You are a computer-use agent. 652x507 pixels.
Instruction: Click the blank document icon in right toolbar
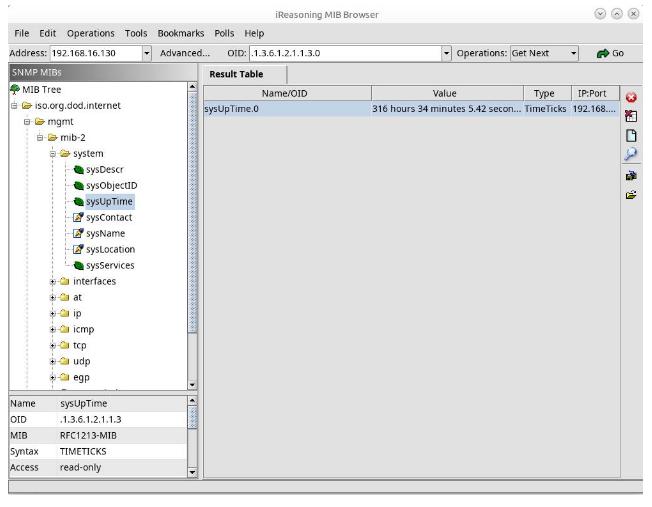(631, 136)
